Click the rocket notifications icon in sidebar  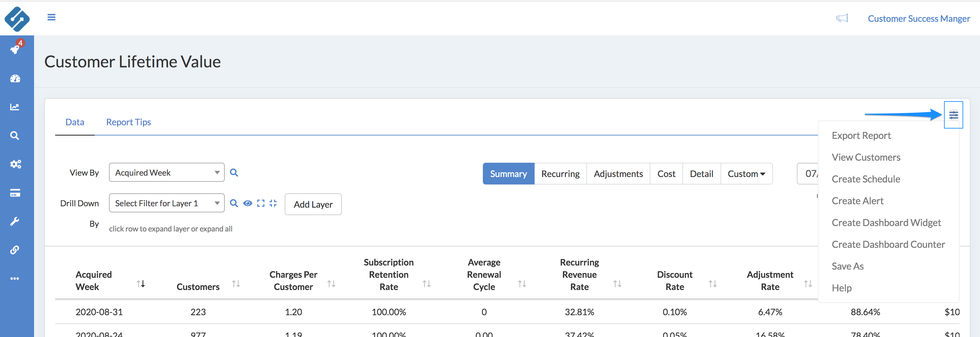point(15,49)
